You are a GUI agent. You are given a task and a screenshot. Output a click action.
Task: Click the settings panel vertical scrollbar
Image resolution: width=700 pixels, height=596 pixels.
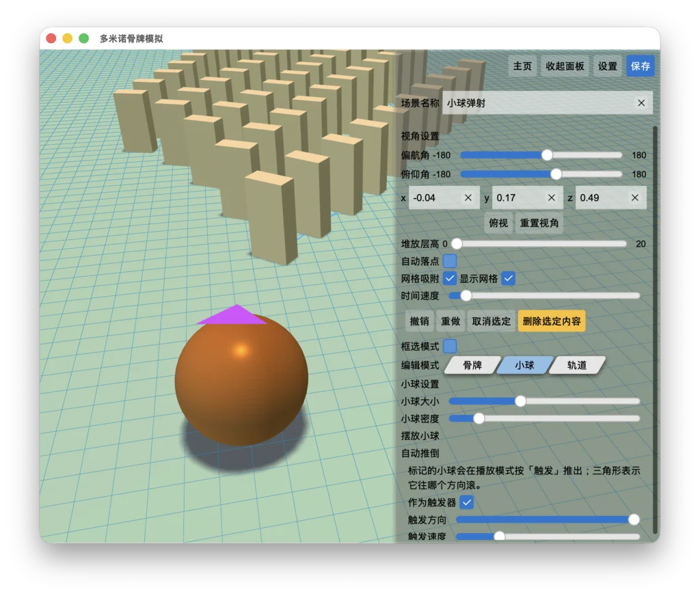click(656, 329)
